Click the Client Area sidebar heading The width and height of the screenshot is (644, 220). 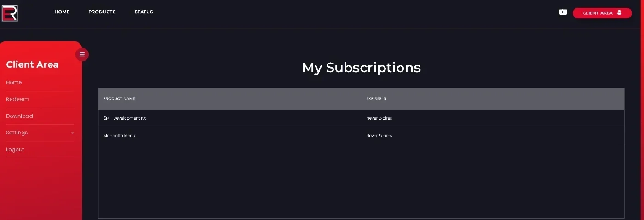click(x=32, y=64)
